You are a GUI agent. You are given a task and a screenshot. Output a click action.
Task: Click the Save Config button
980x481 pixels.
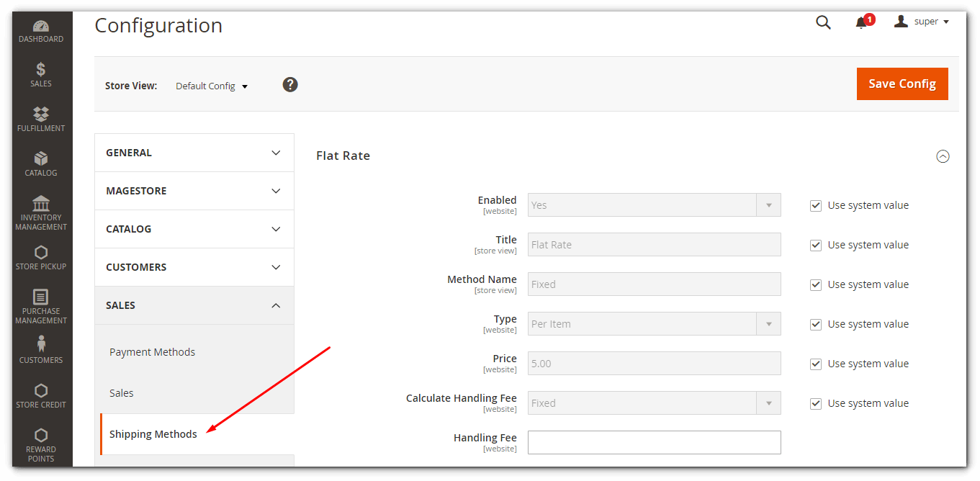(x=902, y=84)
